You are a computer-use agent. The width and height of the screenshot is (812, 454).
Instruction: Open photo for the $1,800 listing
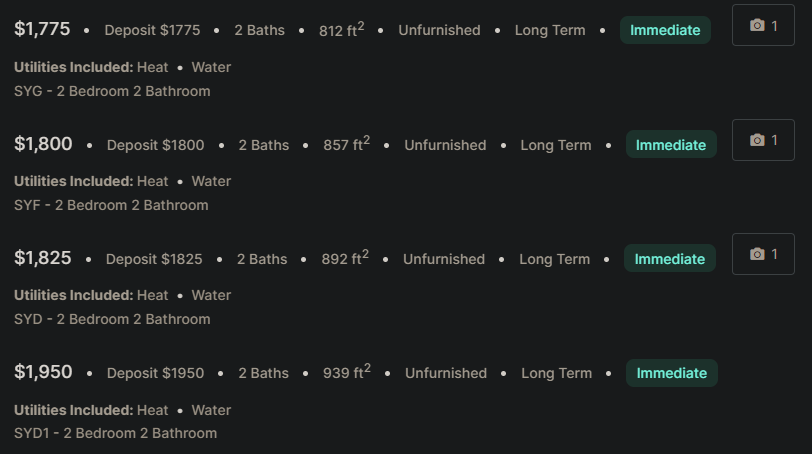point(763,140)
